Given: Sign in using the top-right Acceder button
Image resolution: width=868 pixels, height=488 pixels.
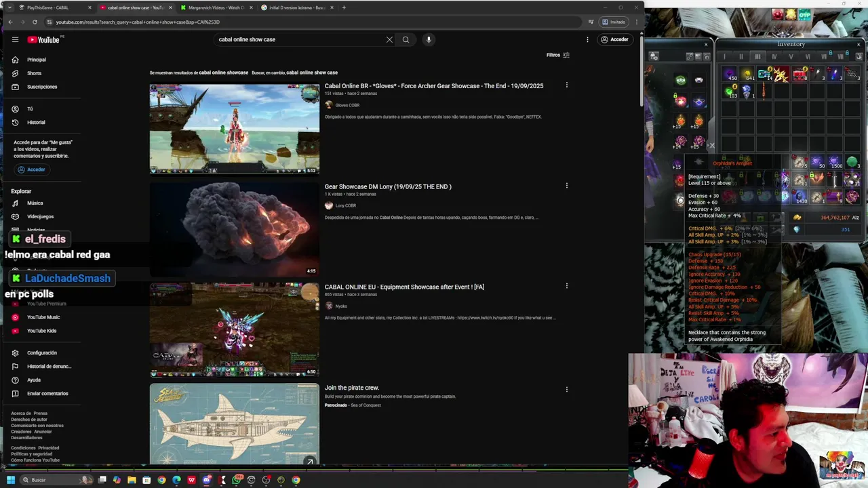Looking at the screenshot, I should (x=614, y=39).
